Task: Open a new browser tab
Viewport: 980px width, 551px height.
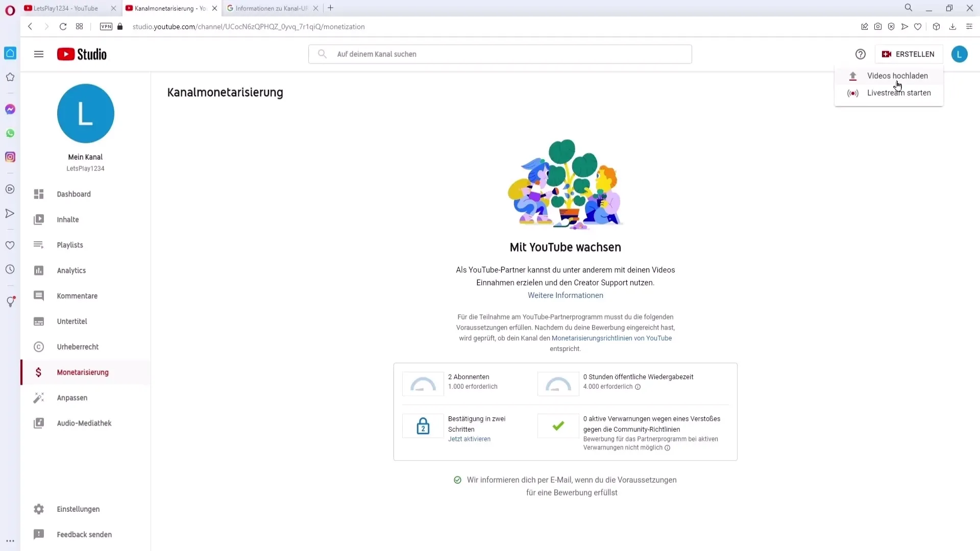Action: point(331,8)
